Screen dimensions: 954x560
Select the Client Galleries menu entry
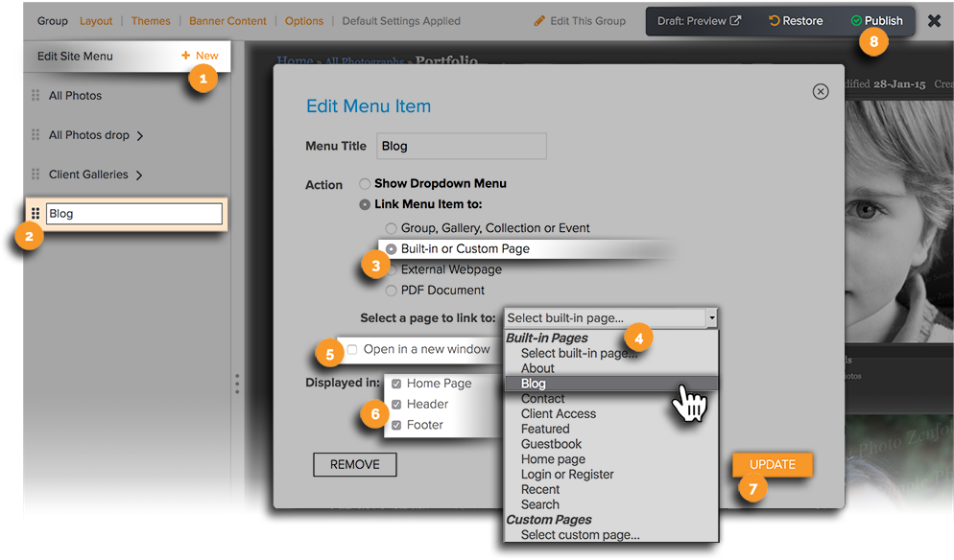[x=88, y=175]
